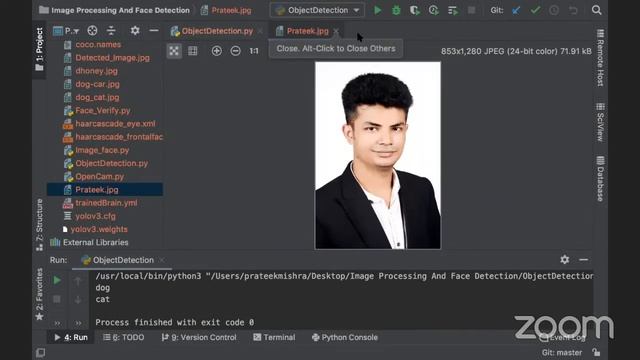Open Search Everywhere magnifier

point(596,10)
